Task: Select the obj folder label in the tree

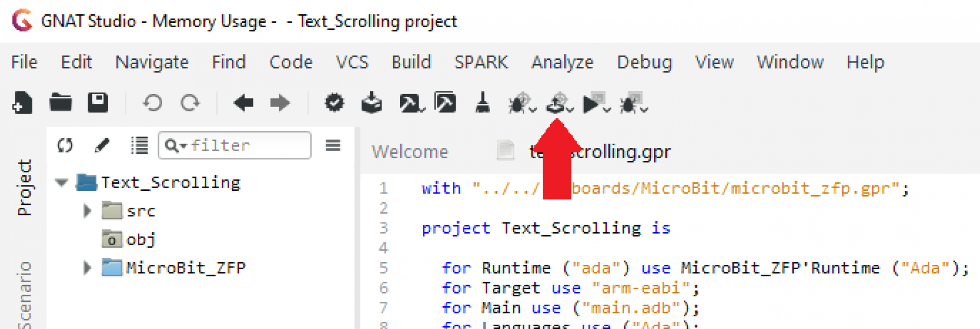Action: point(141,239)
